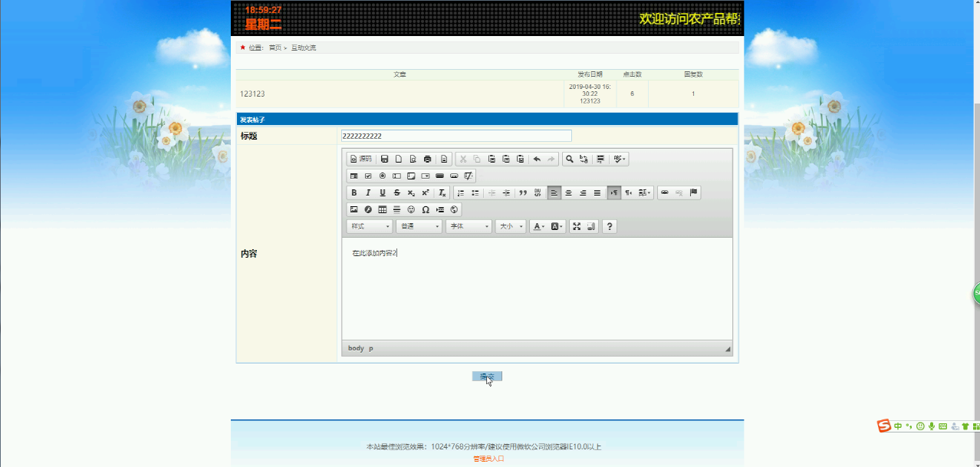Insert a button form element

(440, 176)
